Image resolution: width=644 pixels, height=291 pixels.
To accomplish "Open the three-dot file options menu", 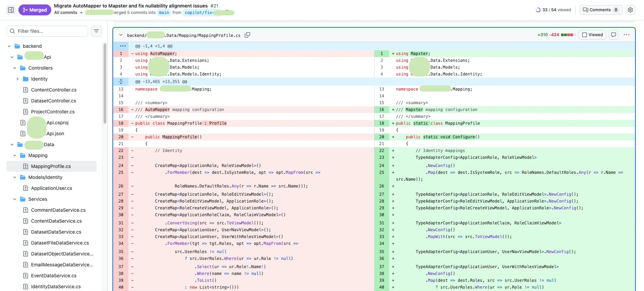I will click(x=626, y=35).
